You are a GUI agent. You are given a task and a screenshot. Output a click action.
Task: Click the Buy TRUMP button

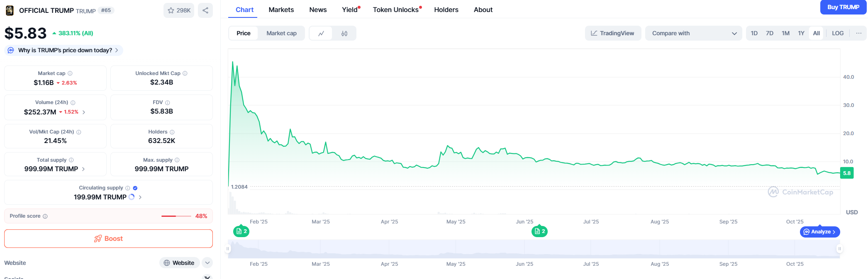(843, 7)
